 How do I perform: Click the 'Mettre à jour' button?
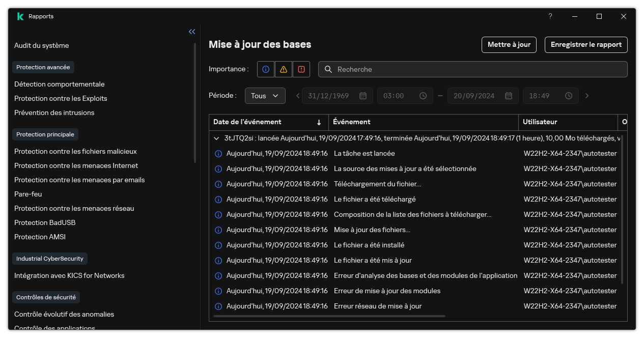tap(509, 45)
